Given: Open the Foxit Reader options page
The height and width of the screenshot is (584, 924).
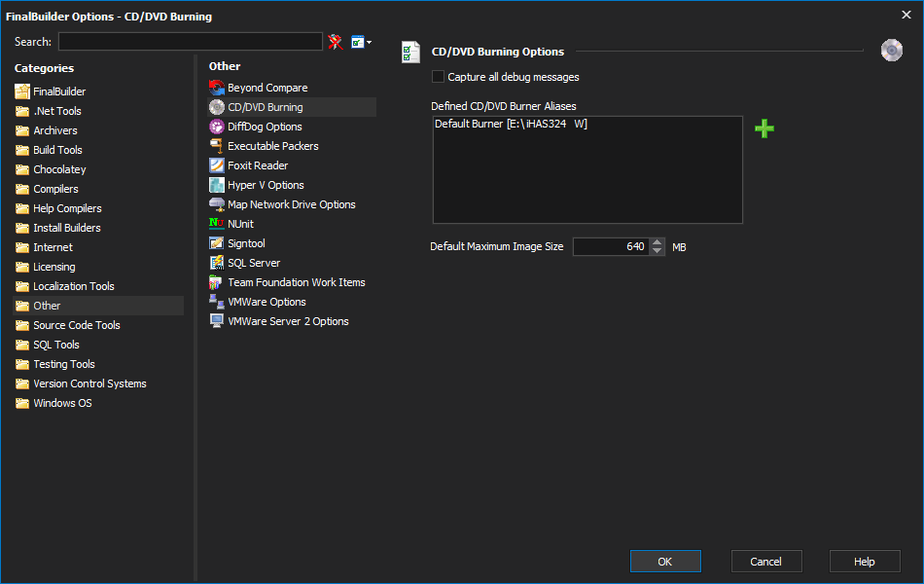Looking at the screenshot, I should [x=258, y=165].
